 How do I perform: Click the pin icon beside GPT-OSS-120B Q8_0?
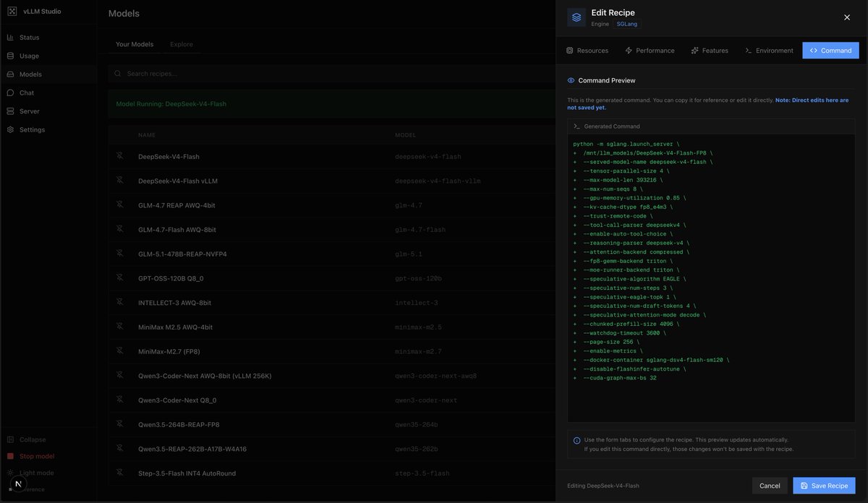pyautogui.click(x=120, y=278)
